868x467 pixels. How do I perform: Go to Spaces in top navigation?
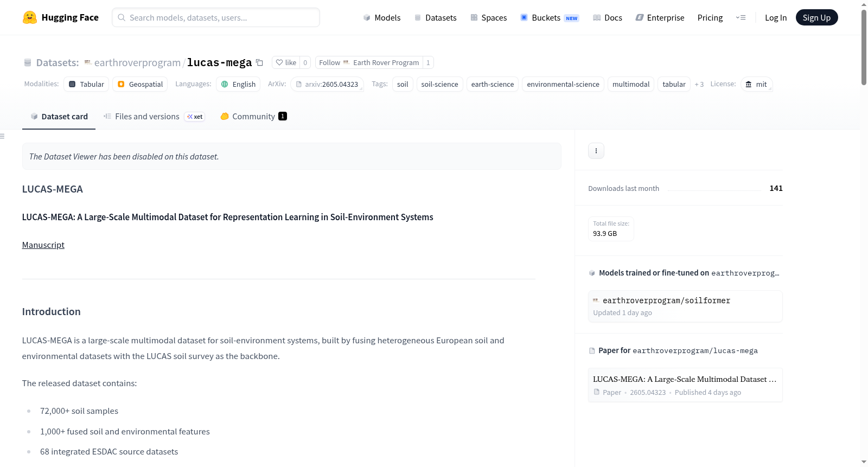point(488,17)
